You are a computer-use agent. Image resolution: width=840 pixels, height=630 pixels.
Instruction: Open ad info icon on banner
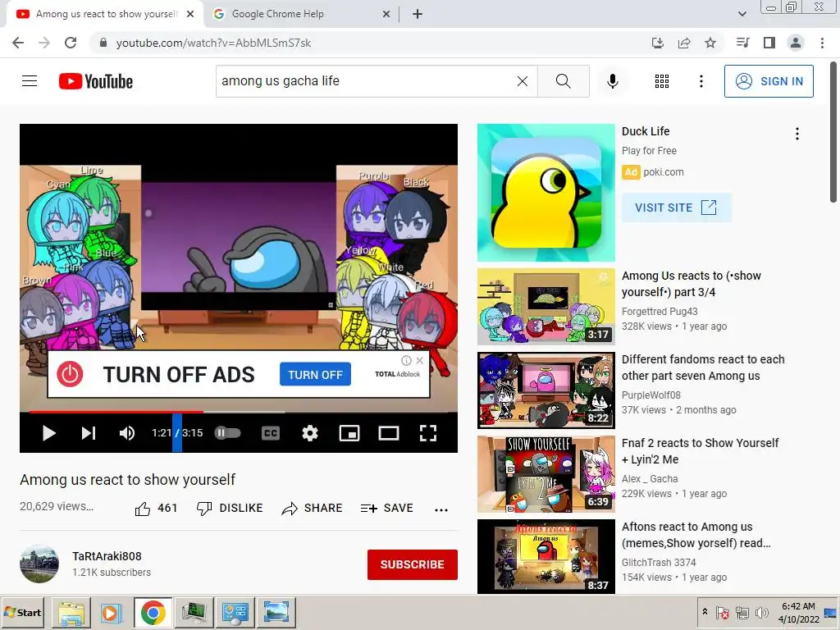pos(406,361)
